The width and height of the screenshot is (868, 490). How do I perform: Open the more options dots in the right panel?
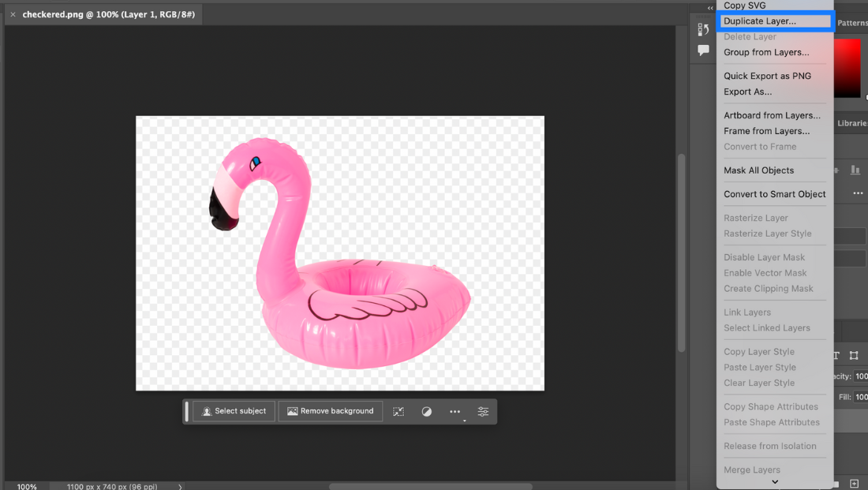click(856, 193)
